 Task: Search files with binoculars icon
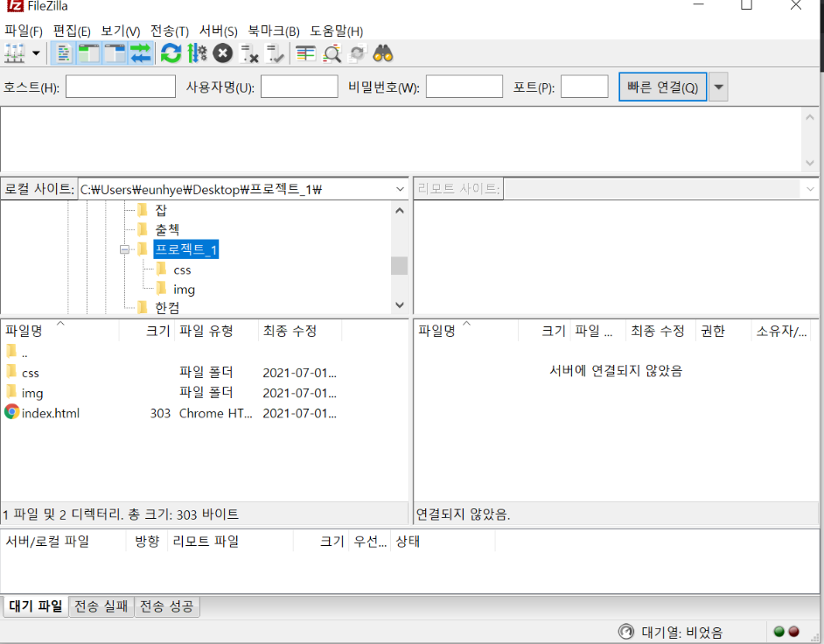[383, 53]
